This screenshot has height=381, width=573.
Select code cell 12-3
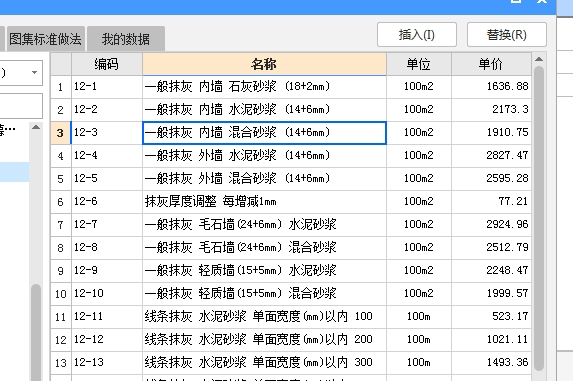point(107,133)
